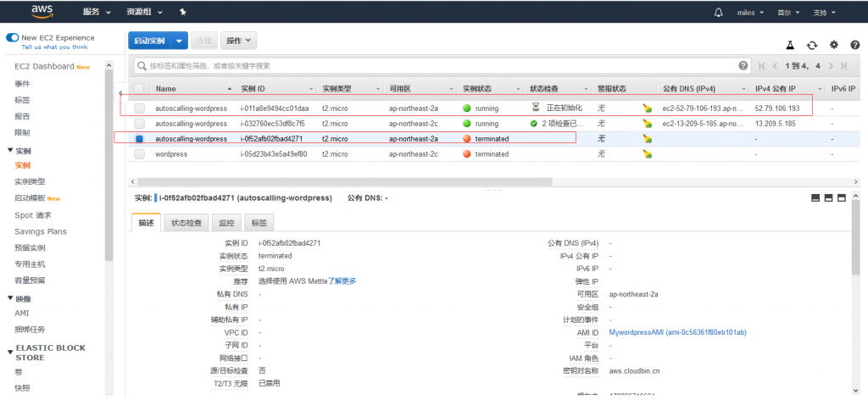868x400 pixels.
Task: Open the help question mark above the pagination arrows
Action: tap(854, 45)
